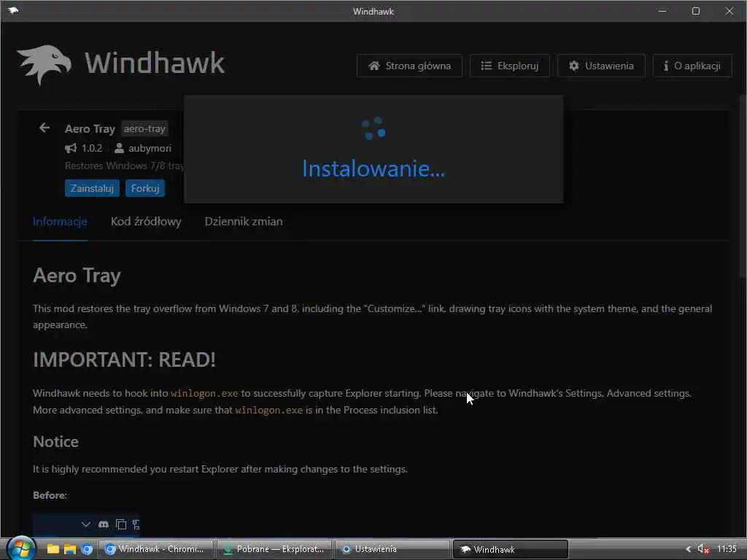Click the Before screenshot thumbnail
Viewport: 747px width, 560px height.
pyautogui.click(x=87, y=524)
